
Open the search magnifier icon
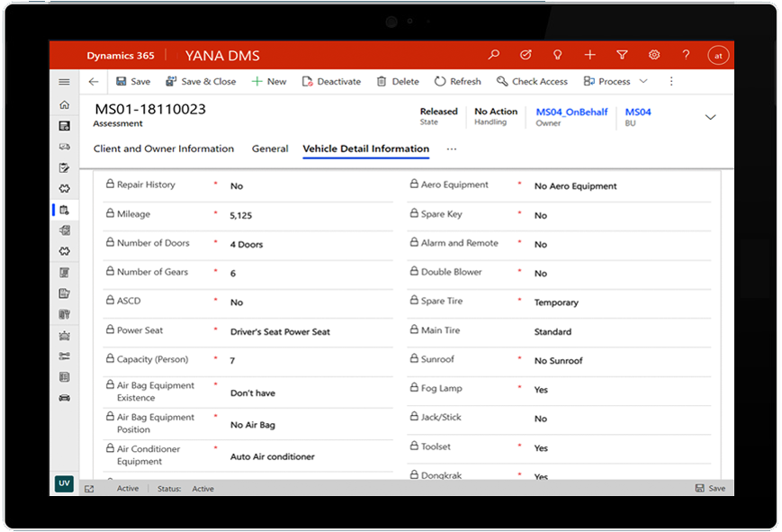click(x=494, y=55)
